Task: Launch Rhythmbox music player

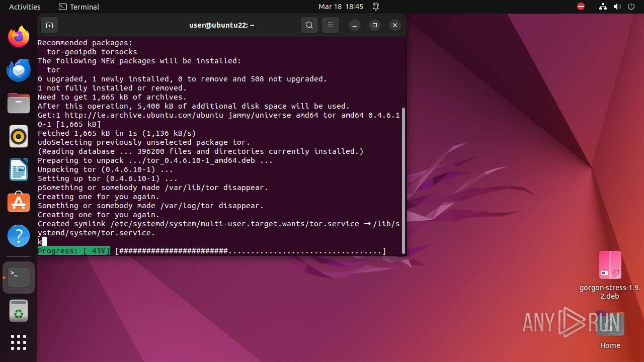Action: click(x=19, y=136)
